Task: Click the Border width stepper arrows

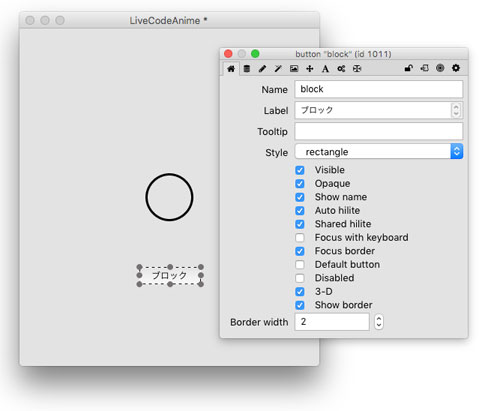Action: (x=378, y=322)
